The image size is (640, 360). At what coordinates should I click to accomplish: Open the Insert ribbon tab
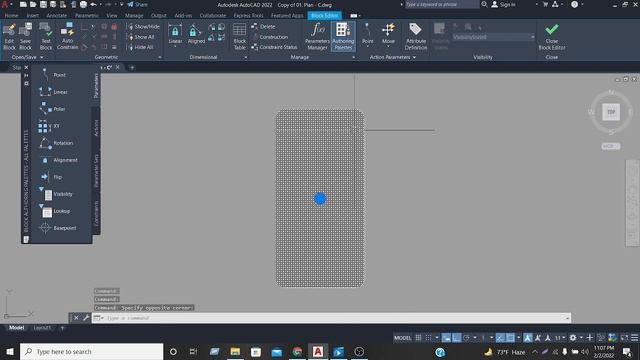click(33, 16)
